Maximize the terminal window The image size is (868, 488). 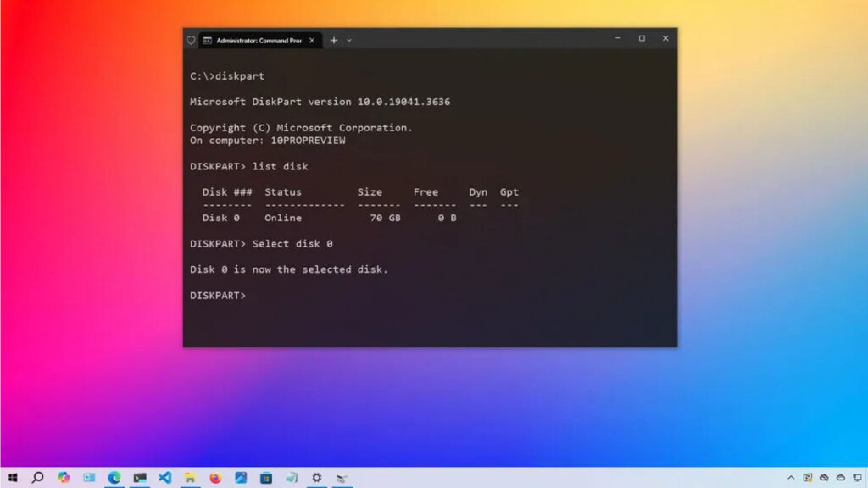(x=642, y=38)
